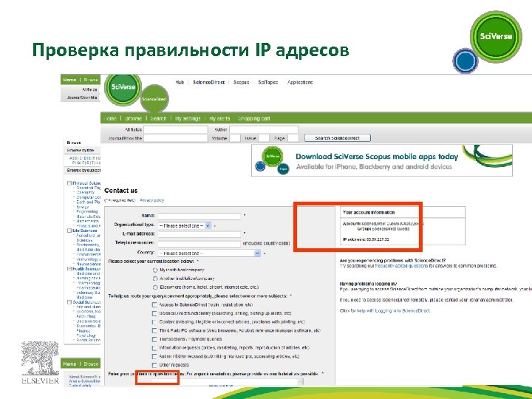Click the Mathematics subject in the sidebar
Viewport: 532px width, 399px height.
coord(87,221)
